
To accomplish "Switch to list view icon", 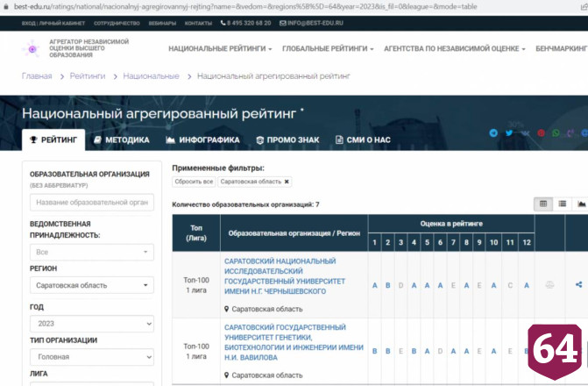I will (x=562, y=204).
